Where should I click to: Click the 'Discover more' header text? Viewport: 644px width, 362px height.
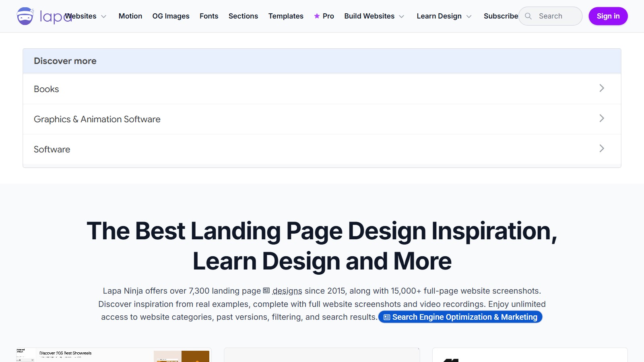65,61
